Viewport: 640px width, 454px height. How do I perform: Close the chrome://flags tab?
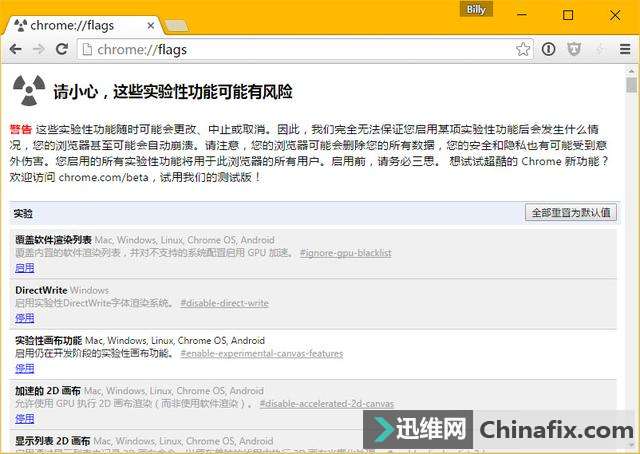click(151, 26)
